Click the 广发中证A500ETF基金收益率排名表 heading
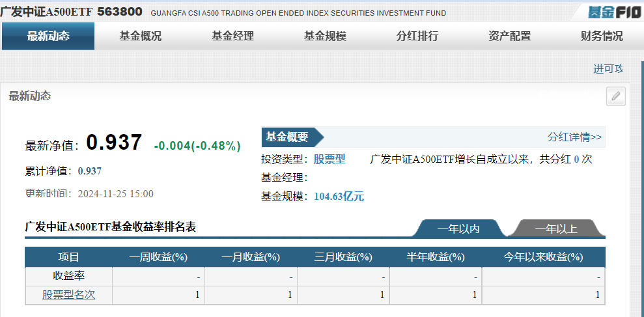This screenshot has width=644, height=317. pyautogui.click(x=111, y=227)
